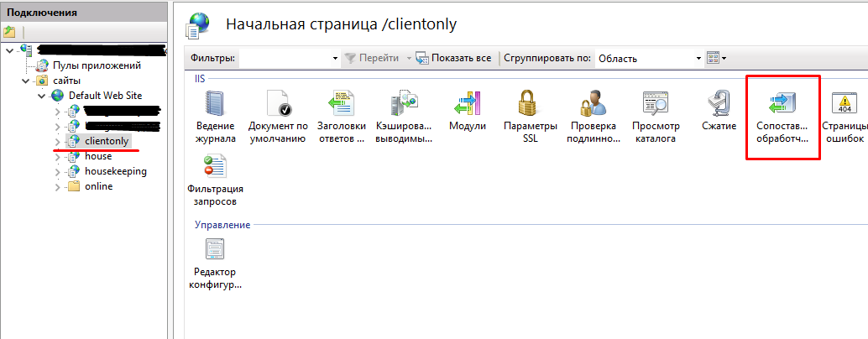Click the view mode icon in filter bar

713,58
